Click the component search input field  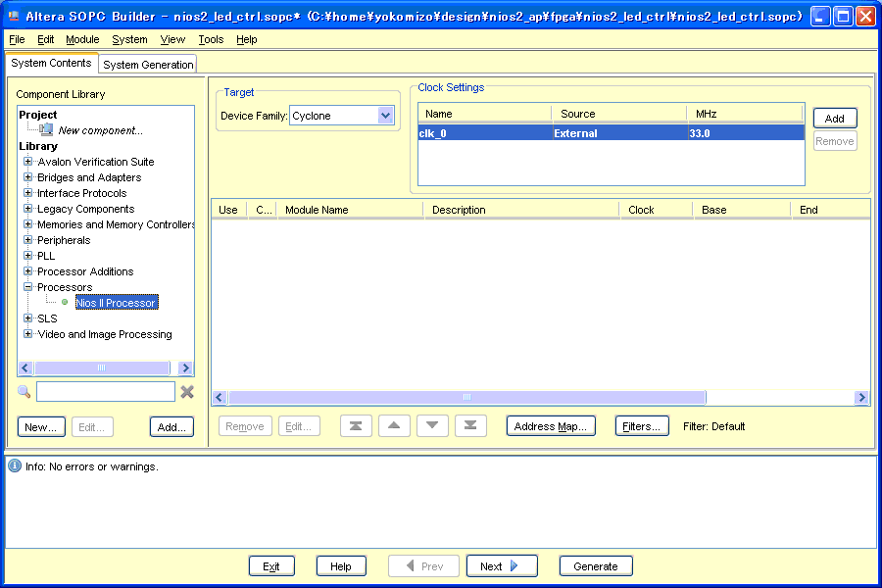pos(106,392)
